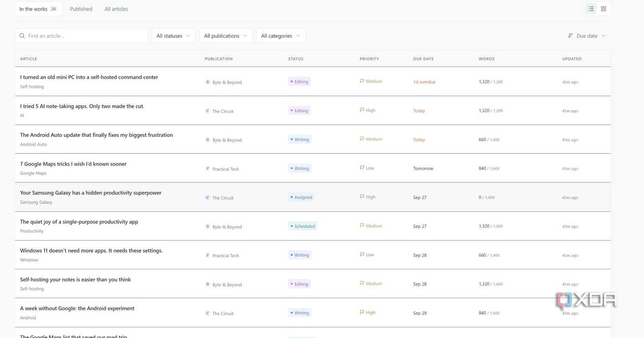Click Writing status on Windows 11 row
Viewport: 644px width, 338px height.
[x=300, y=255]
